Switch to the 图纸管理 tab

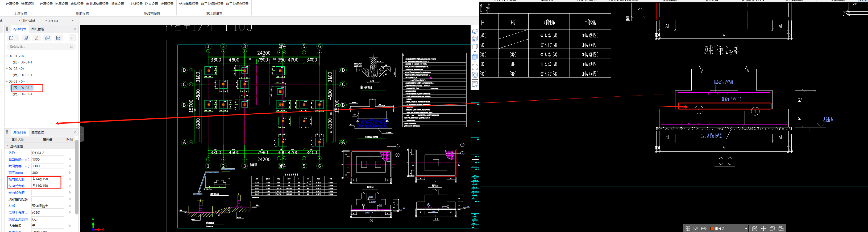38,29
